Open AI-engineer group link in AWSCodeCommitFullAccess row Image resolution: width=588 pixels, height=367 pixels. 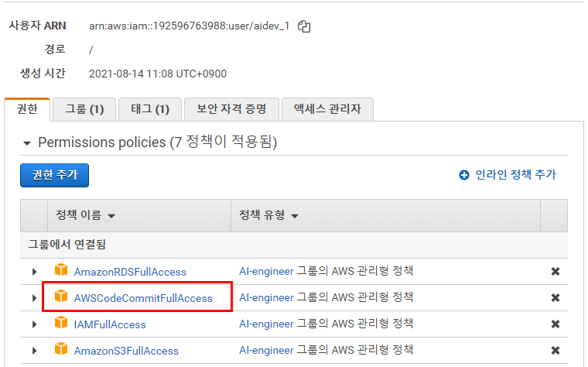[266, 297]
